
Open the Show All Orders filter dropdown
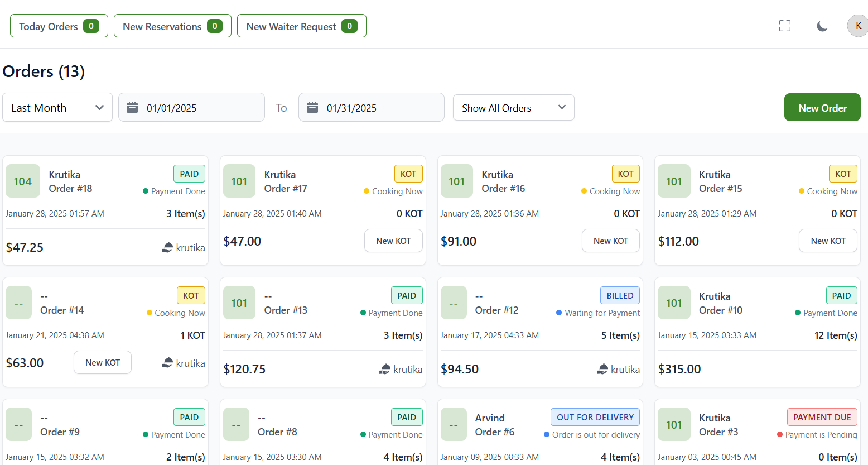(513, 108)
